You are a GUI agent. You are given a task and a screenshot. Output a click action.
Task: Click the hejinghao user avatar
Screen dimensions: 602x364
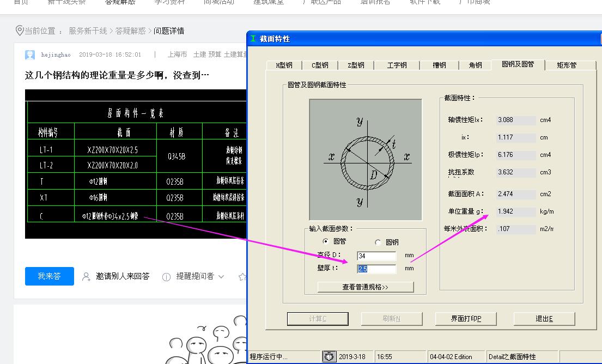(x=30, y=55)
